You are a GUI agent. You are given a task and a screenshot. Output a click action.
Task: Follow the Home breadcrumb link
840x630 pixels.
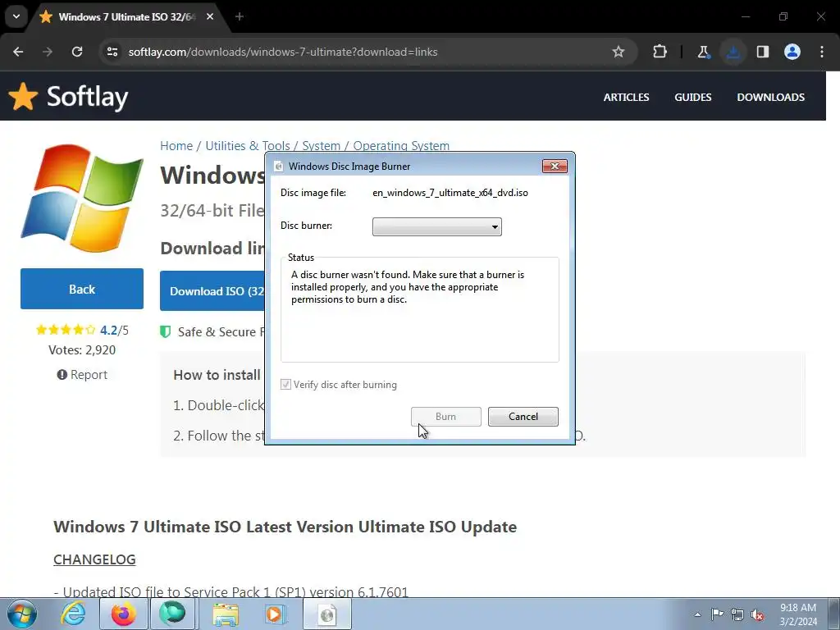(176, 146)
